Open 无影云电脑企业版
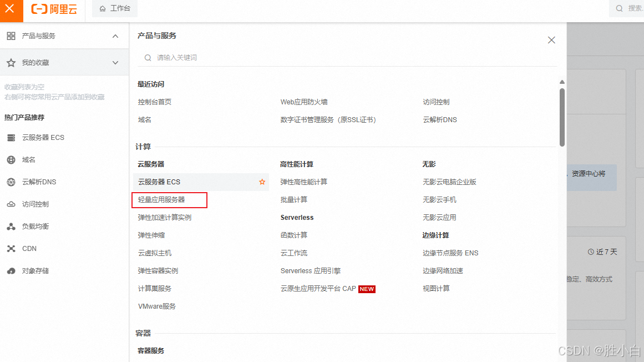 pos(449,182)
